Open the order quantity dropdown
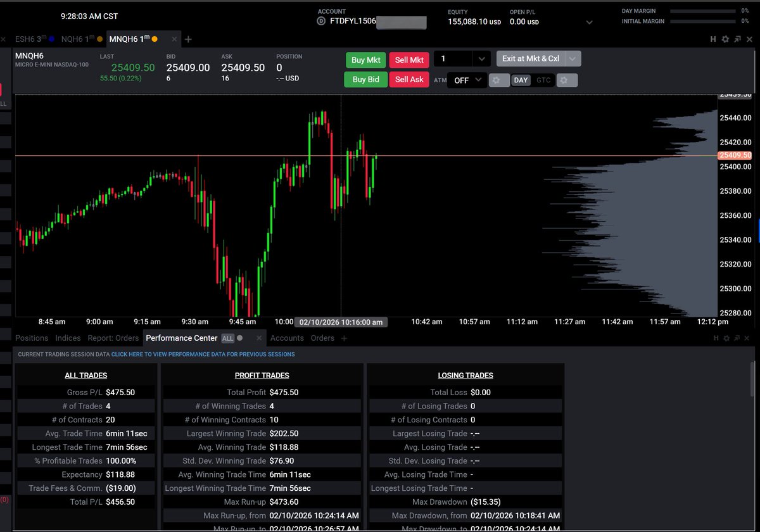760x532 pixels. (482, 59)
